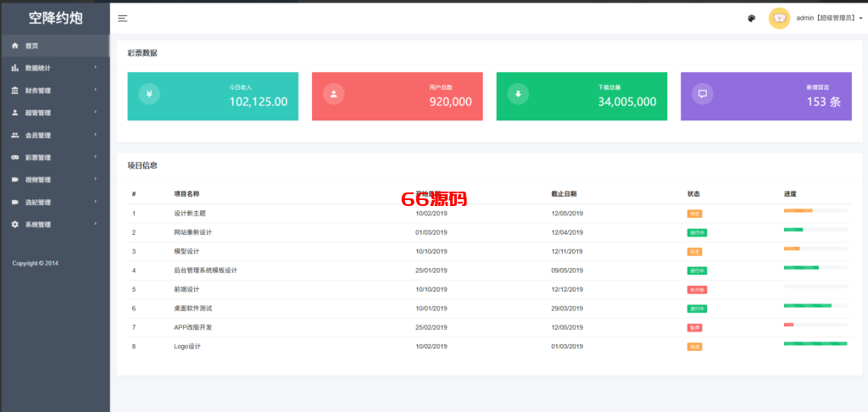
Task: Click the download icon on 下载总量 card
Action: [518, 93]
